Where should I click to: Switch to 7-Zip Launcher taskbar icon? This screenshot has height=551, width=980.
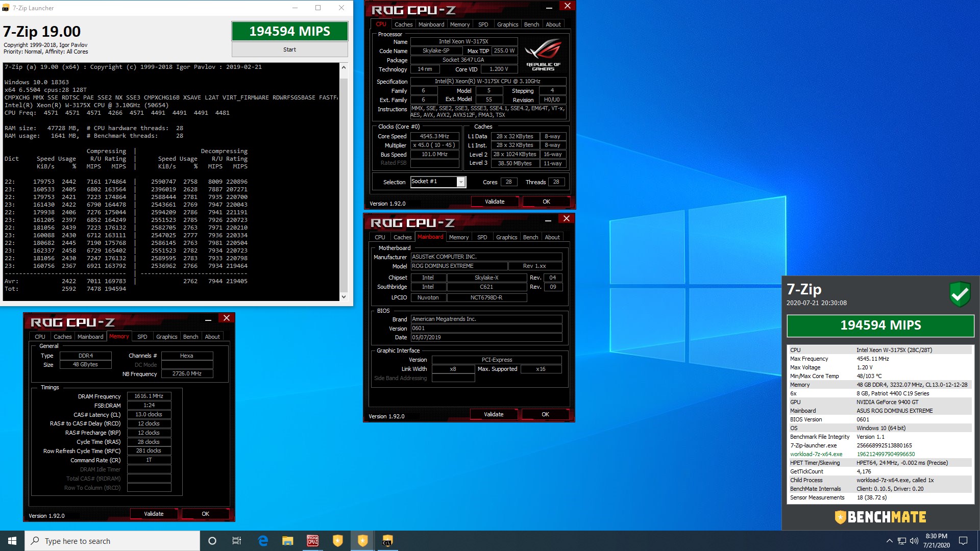tap(387, 541)
